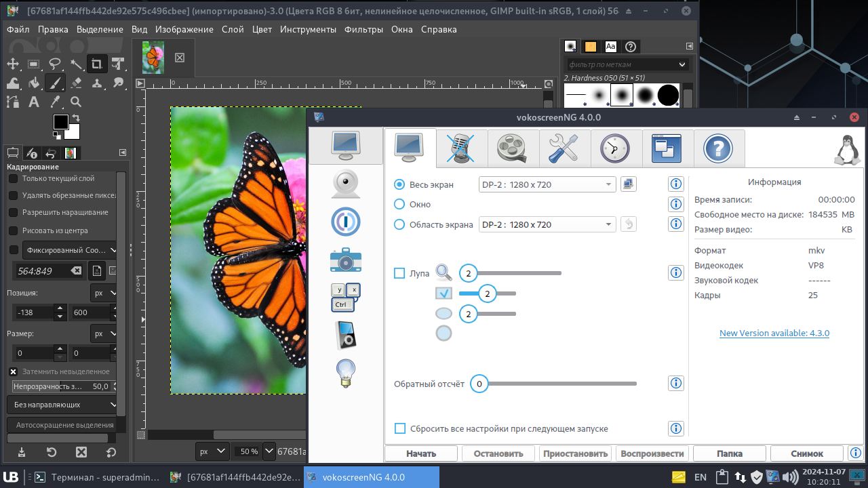Select the 'Окно' radio button

[399, 204]
